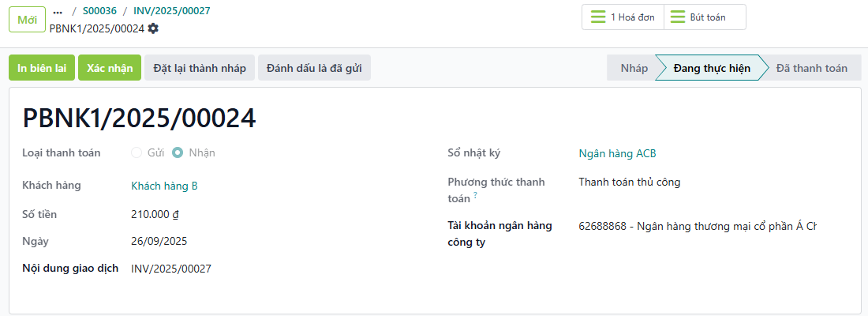Image resolution: width=868 pixels, height=316 pixels.
Task: Click Đặt lại thành nháp button
Action: [200, 68]
